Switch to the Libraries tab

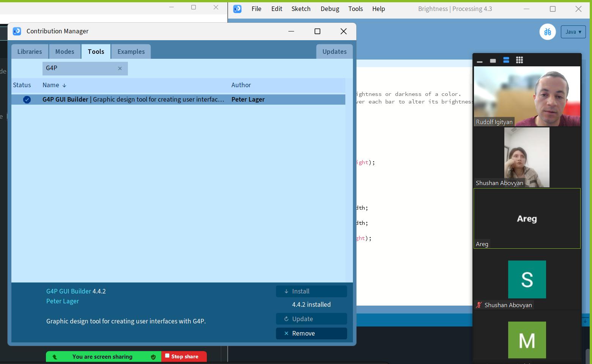[x=30, y=52]
